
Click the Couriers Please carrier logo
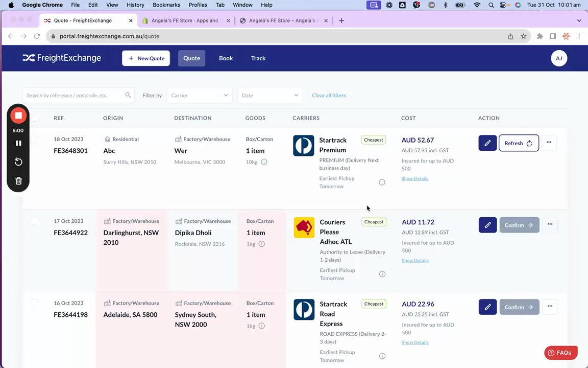click(x=304, y=227)
